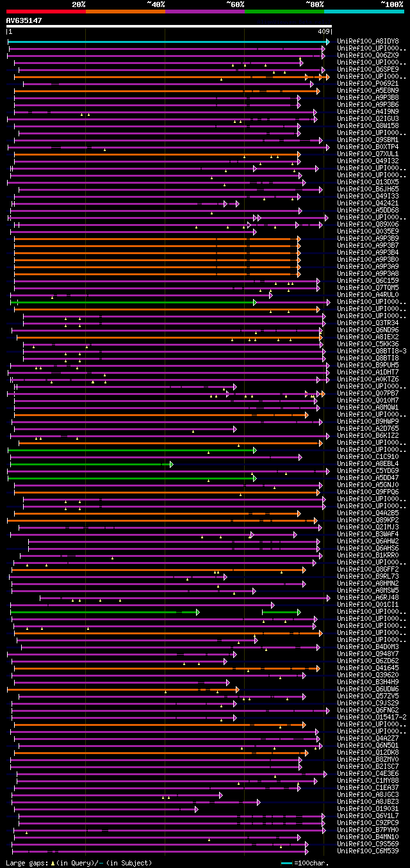Image resolution: width=410 pixels, height=868 pixels.
Task: Select hit label UniRef100_Q7TQM5
Action: (369, 288)
